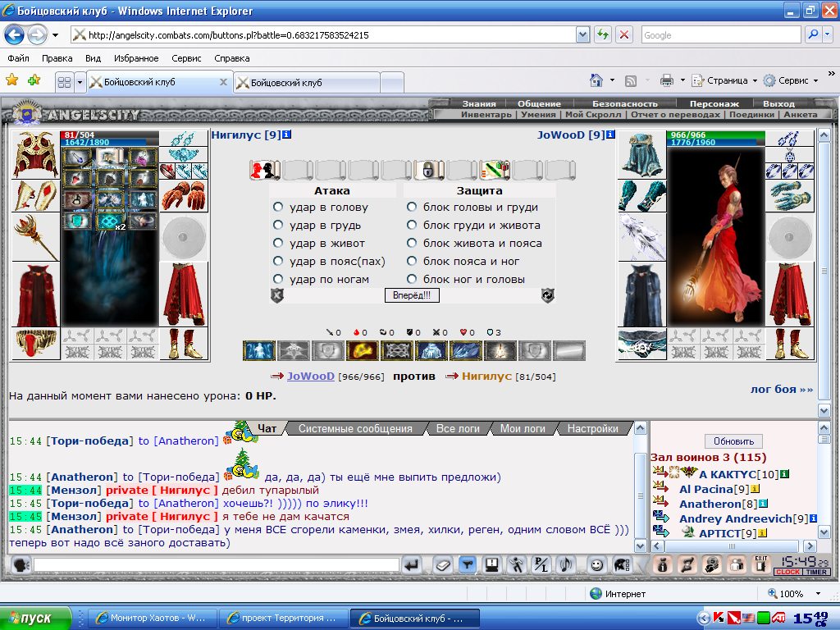Open the address bar URL dropdown arrow
Viewport: 840px width, 630px height.
[x=583, y=34]
